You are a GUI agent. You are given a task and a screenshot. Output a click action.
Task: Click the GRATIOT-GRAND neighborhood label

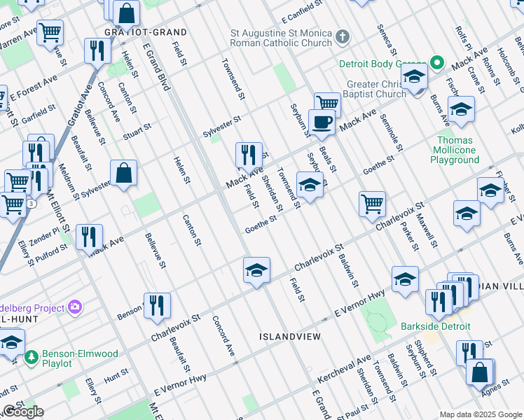[x=146, y=32]
